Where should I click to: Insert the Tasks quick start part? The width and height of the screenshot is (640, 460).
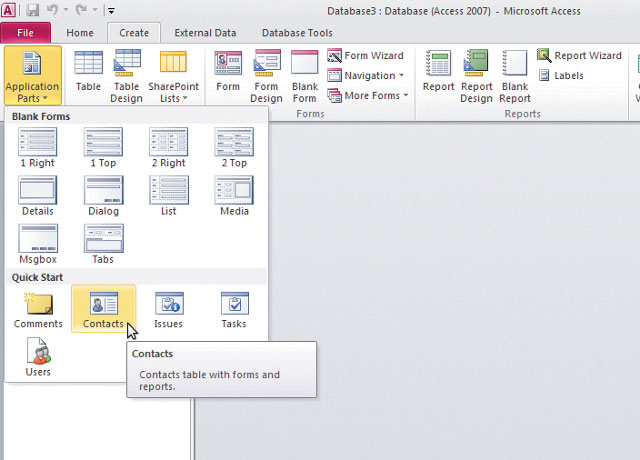[x=234, y=309]
